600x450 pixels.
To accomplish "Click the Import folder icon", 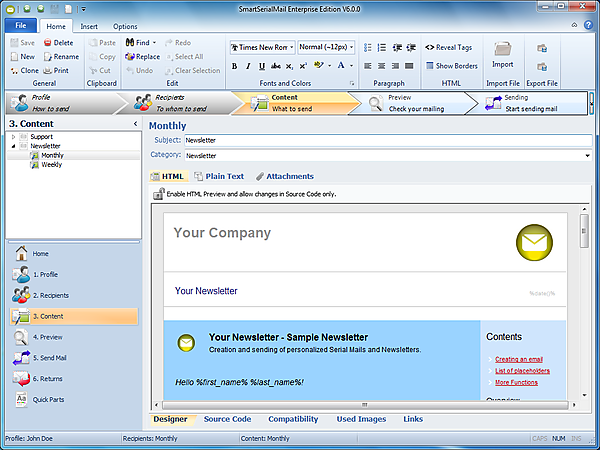I will tap(502, 49).
